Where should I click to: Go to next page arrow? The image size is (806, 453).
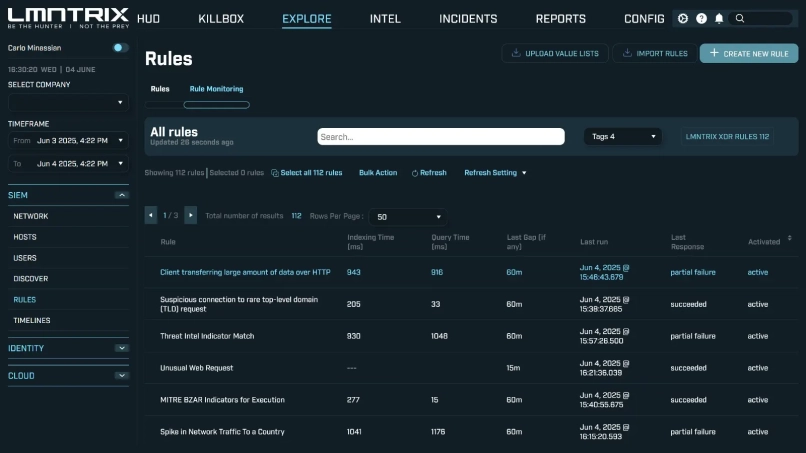click(x=191, y=215)
